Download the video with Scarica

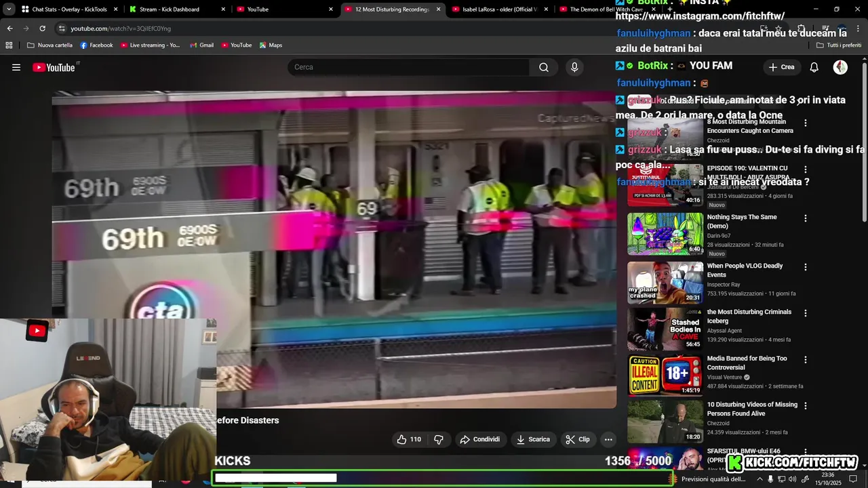click(533, 439)
